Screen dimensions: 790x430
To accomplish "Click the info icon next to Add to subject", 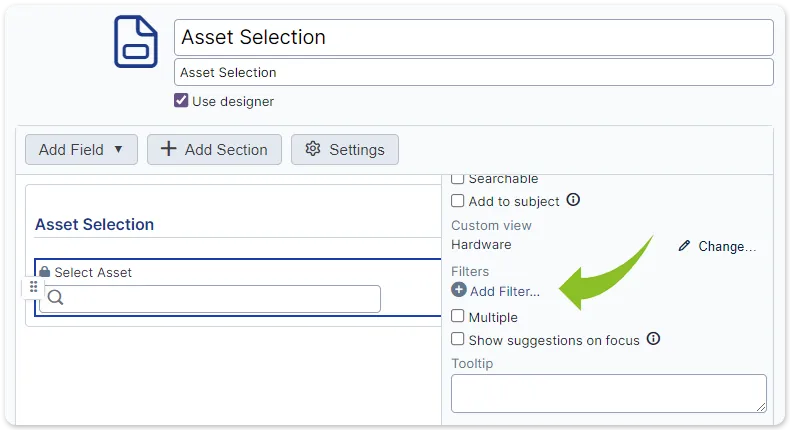I will [573, 200].
